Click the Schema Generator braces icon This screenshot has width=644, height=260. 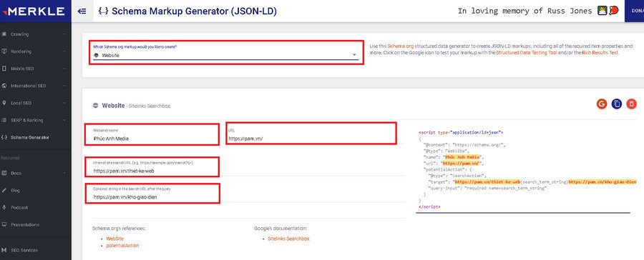[4, 138]
